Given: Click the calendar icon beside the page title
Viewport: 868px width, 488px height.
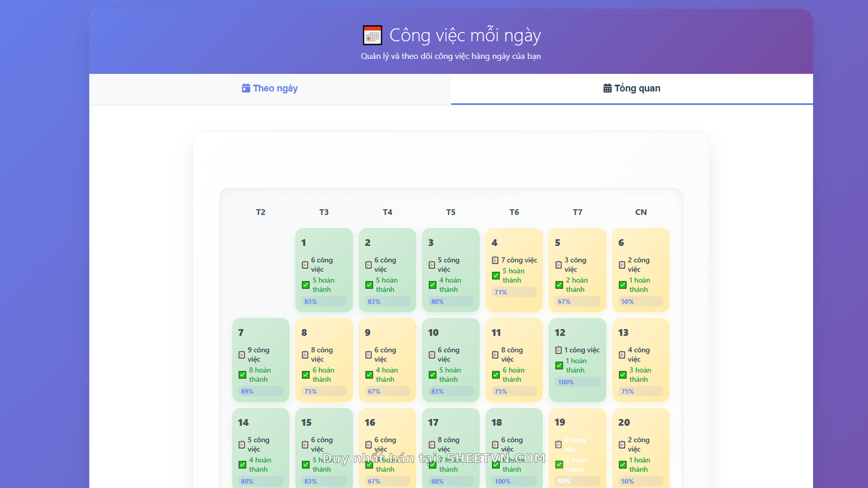Looking at the screenshot, I should click(x=373, y=35).
